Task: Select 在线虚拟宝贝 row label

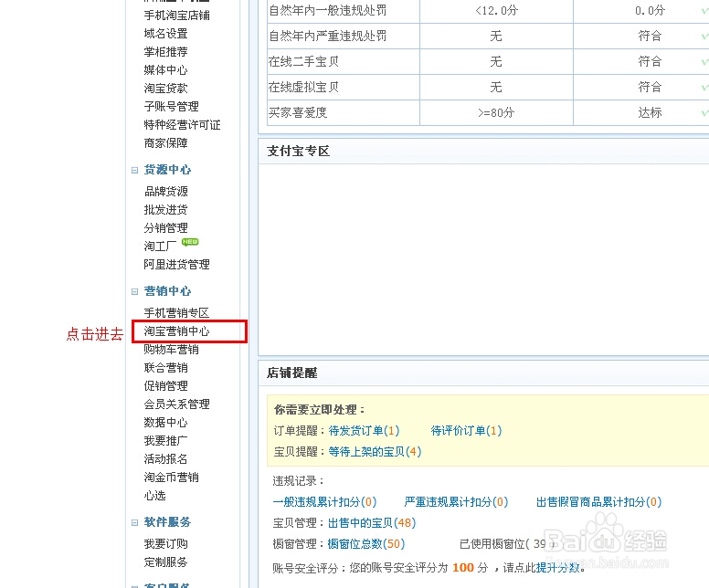Action: coord(303,88)
